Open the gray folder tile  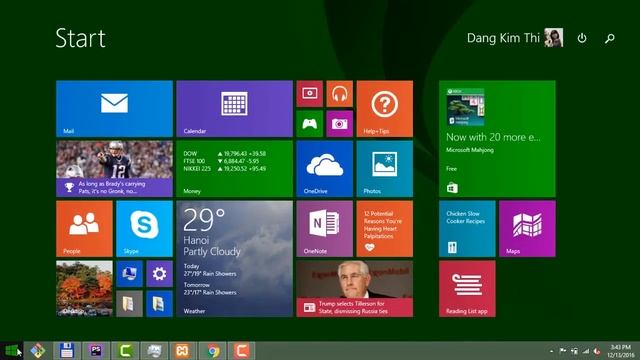tap(129, 304)
